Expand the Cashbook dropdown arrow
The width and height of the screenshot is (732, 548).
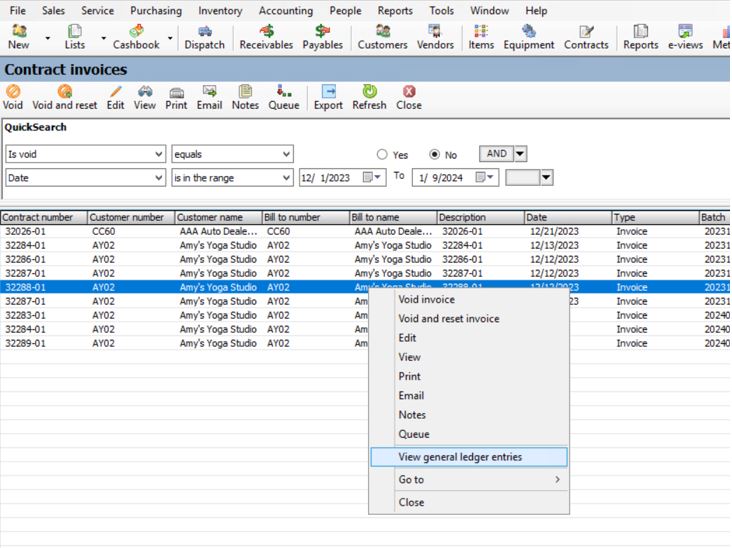[x=170, y=38]
